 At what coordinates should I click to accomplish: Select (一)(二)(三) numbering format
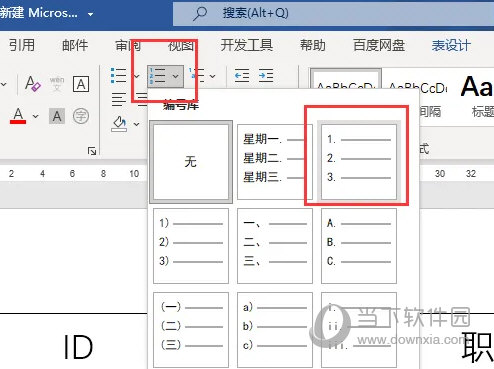pyautogui.click(x=191, y=330)
